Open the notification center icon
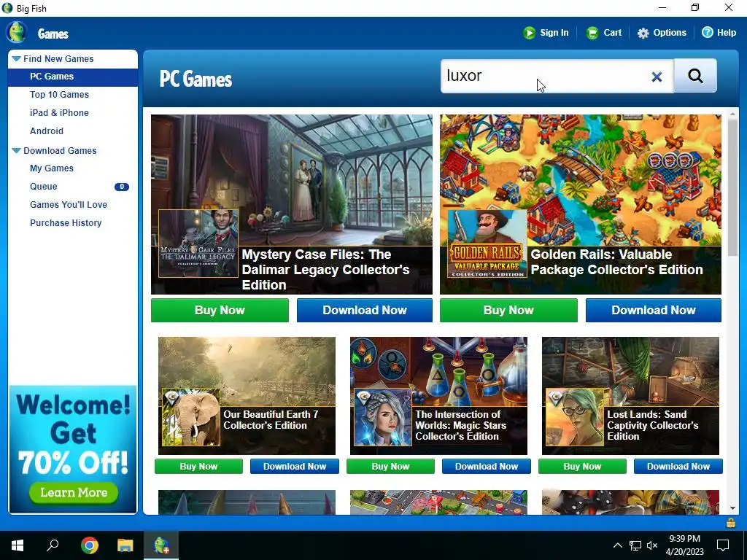The image size is (747, 560). (723, 545)
